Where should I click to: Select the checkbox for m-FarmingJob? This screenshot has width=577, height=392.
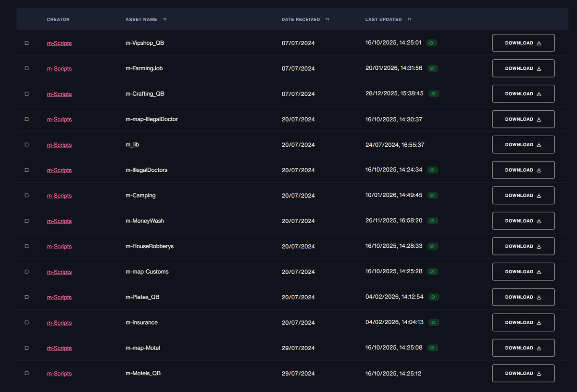click(x=26, y=68)
